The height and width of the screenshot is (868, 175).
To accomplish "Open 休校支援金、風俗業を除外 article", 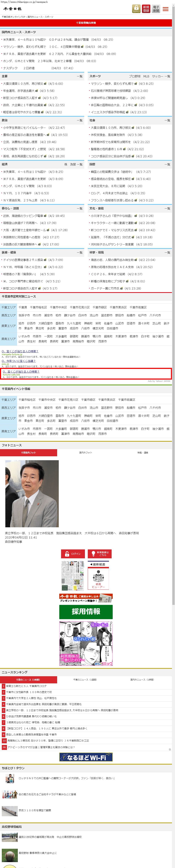I will coord(108,135).
